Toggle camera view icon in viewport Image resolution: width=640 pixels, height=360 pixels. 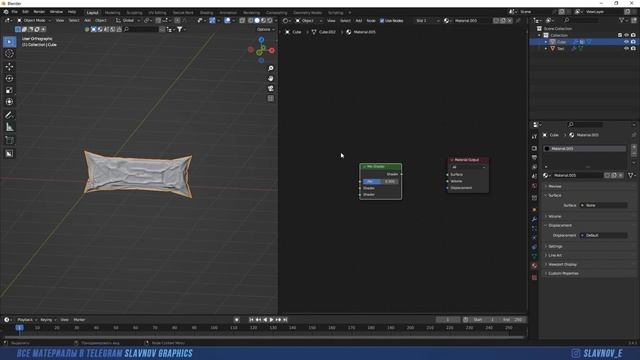tap(271, 88)
